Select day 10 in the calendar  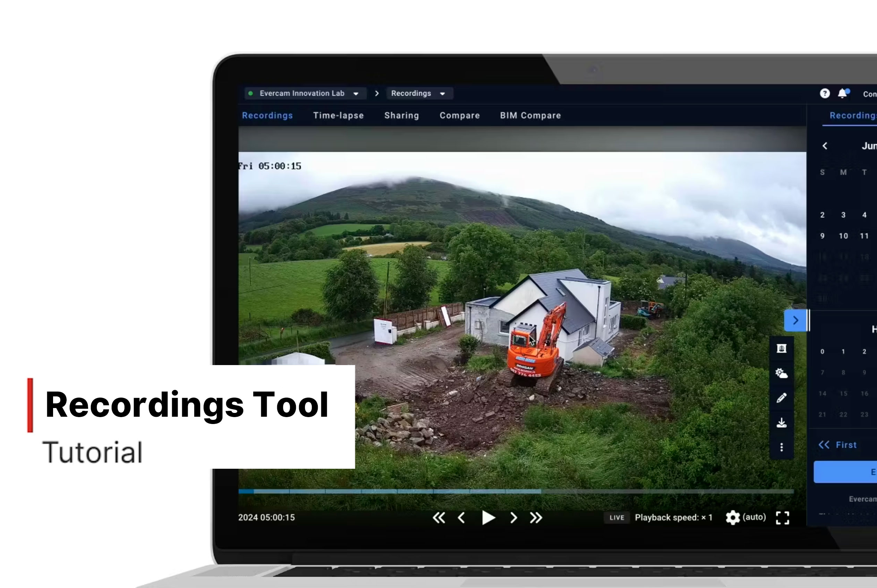pos(843,236)
